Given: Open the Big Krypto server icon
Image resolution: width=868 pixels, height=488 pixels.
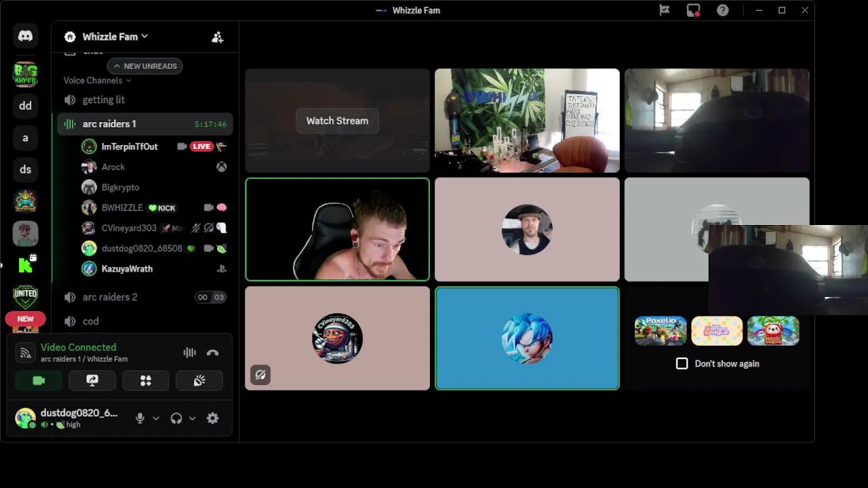Looking at the screenshot, I should 25,74.
